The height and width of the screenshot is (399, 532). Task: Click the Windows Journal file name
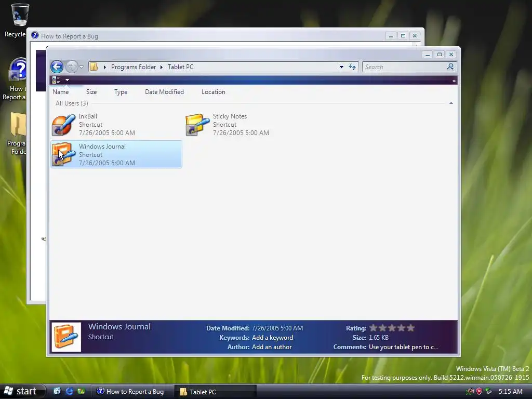(102, 146)
